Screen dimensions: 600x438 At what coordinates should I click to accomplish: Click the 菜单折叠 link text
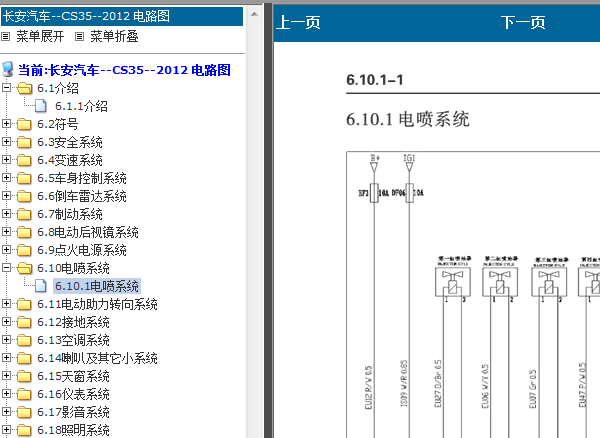(114, 37)
